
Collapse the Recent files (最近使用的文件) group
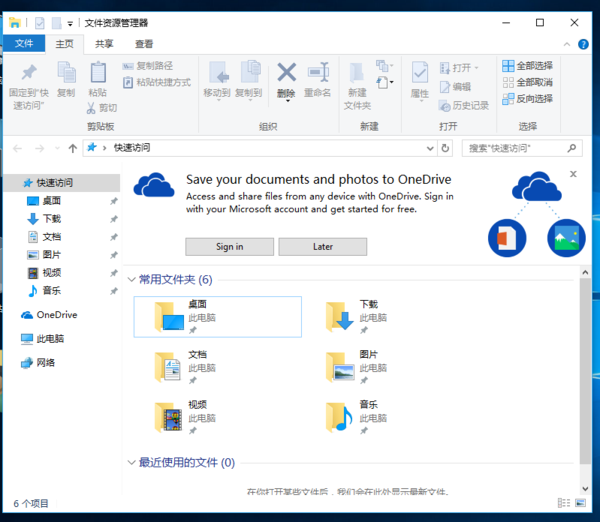pyautogui.click(x=132, y=462)
